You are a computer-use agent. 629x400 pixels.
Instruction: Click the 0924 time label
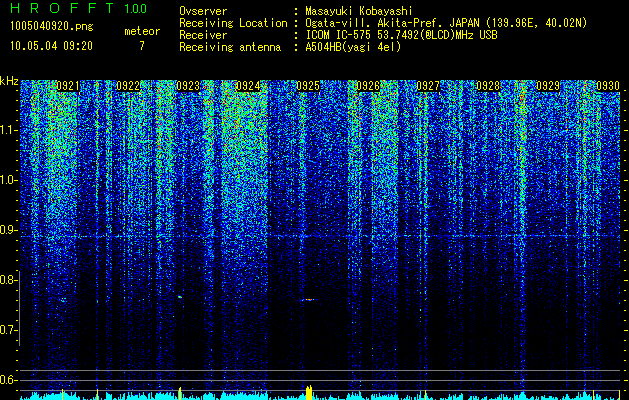248,86
